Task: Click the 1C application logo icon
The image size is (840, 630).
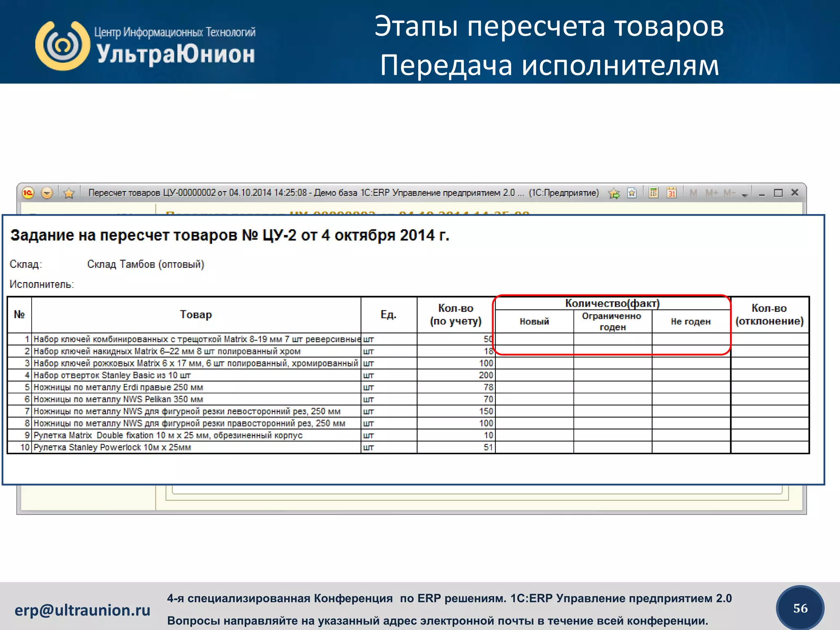Action: click(x=28, y=193)
